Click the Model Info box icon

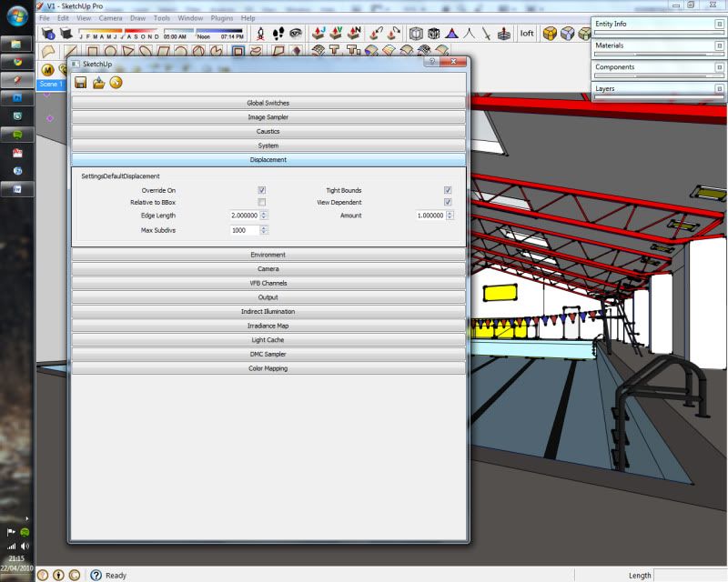pyautogui.click(x=48, y=34)
